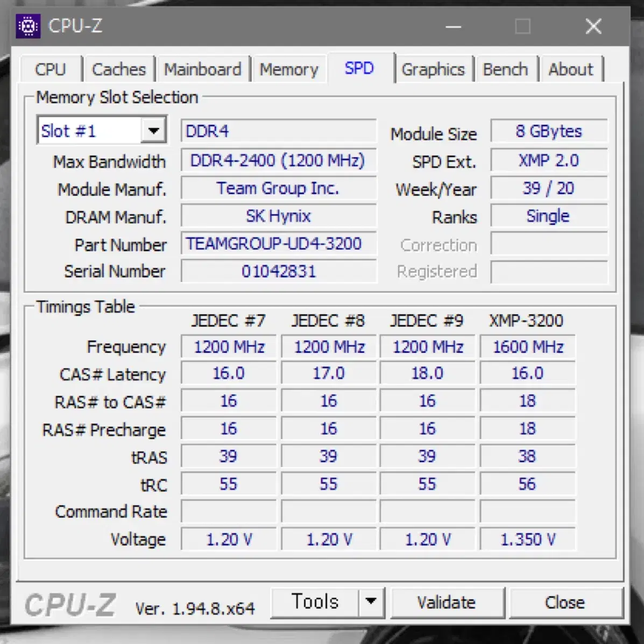Select the Part Number TEAMGROUP-UD4-3200
The width and height of the screenshot is (644, 644).
point(279,244)
